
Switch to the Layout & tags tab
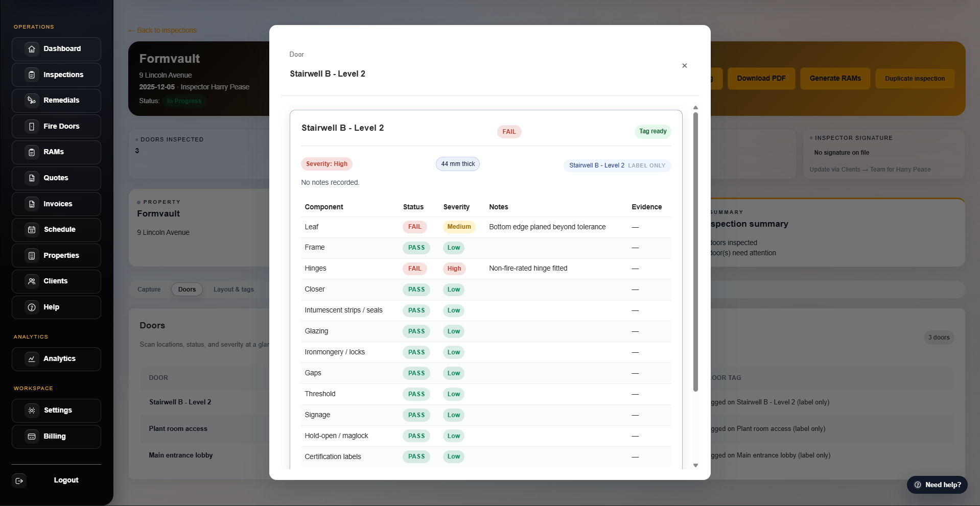click(234, 290)
